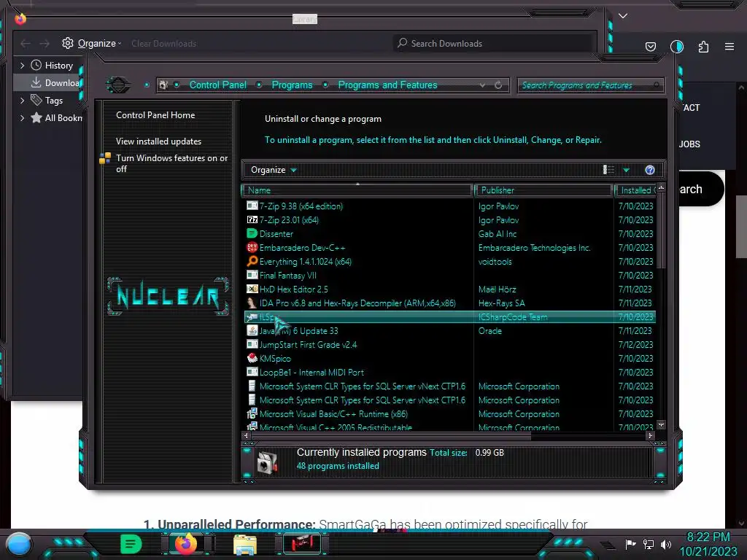Click the Final Fantasy VII icon
The image size is (747, 560).
point(252,275)
